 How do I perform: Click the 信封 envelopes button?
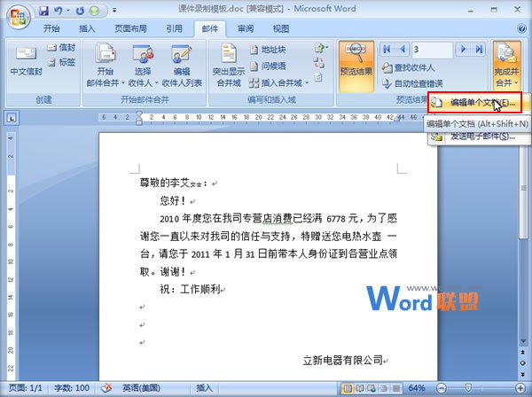click(x=61, y=48)
